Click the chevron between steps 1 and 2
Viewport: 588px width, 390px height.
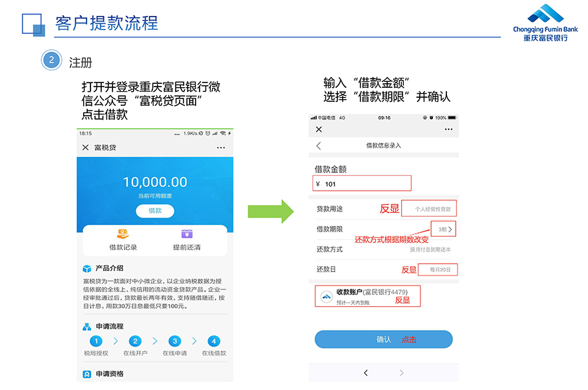116,341
